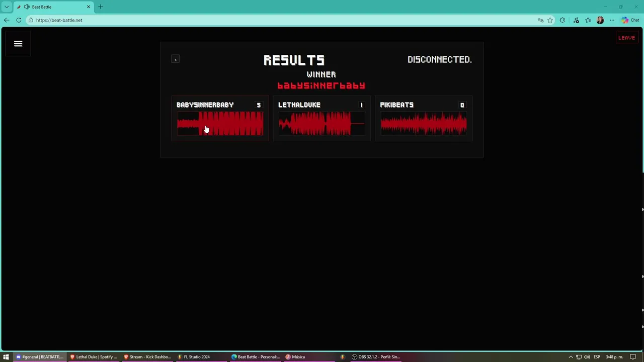
Task: Click the RESULTS heading
Action: [294, 60]
